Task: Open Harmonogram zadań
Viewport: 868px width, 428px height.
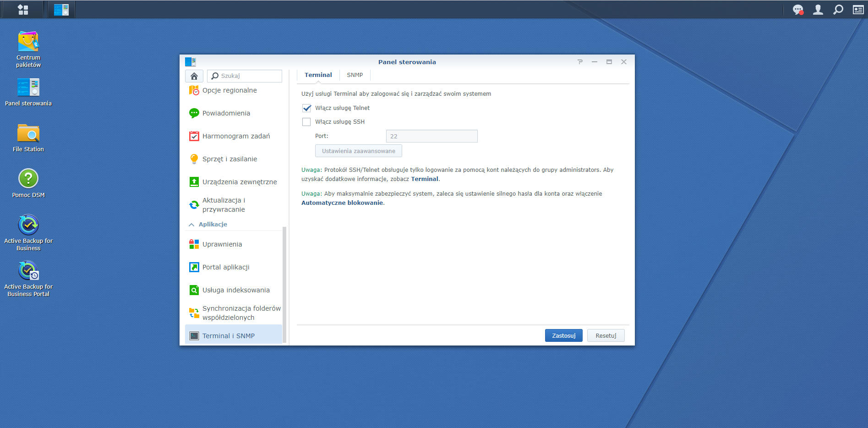Action: coord(234,136)
